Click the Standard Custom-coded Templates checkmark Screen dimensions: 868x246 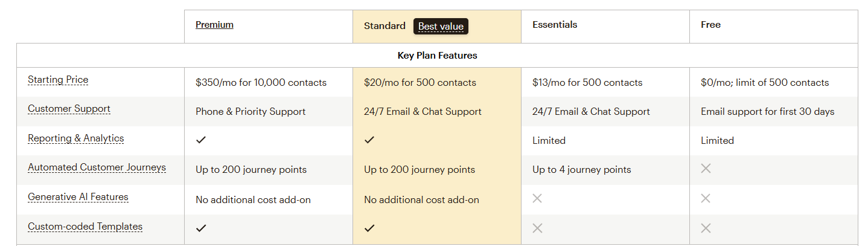click(369, 228)
